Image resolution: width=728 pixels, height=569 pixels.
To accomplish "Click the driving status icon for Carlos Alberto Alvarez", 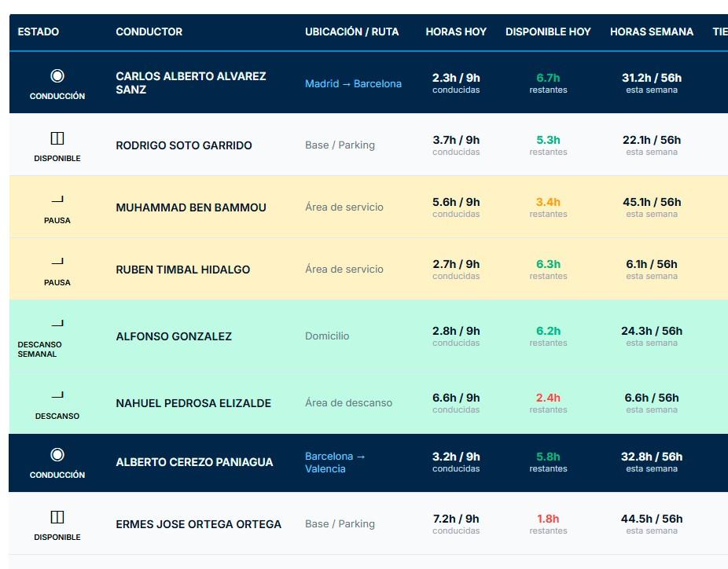I will tap(57, 75).
